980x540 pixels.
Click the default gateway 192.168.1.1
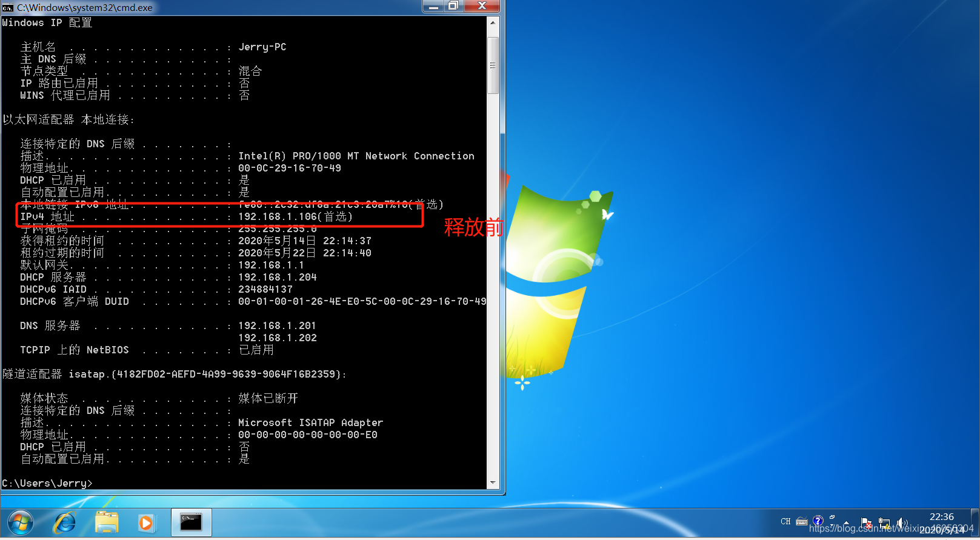[x=271, y=265]
